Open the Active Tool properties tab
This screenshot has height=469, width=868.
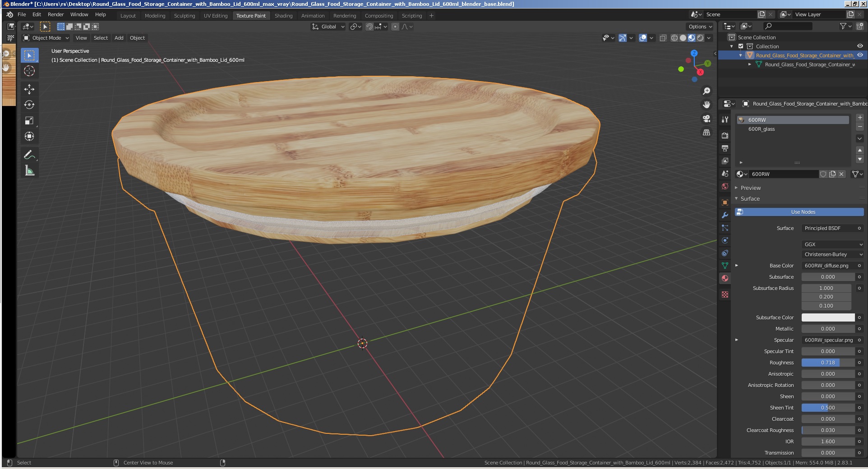click(725, 120)
